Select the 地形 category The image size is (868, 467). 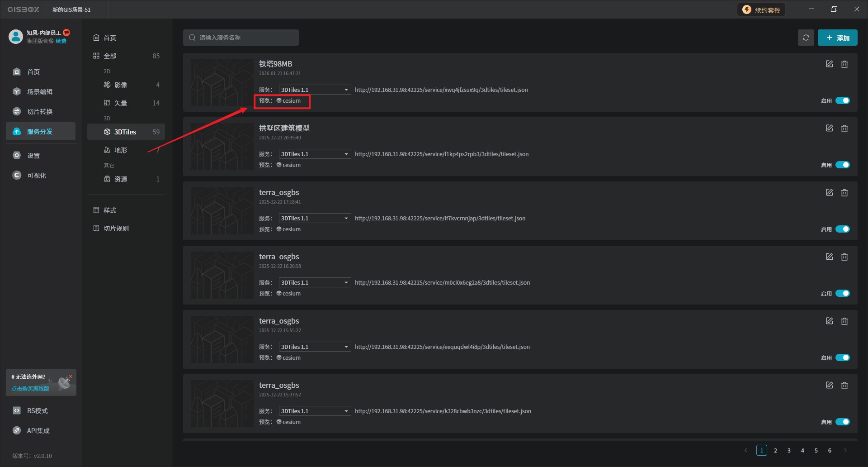(x=121, y=150)
